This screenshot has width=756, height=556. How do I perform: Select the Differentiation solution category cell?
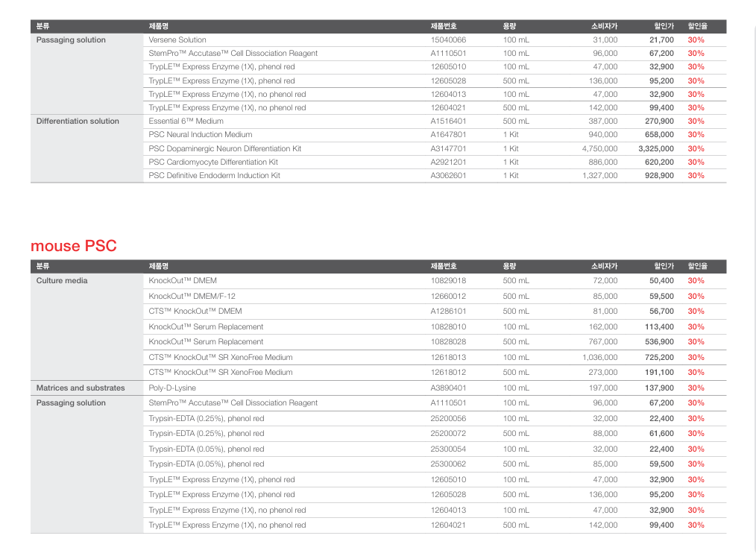pyautogui.click(x=78, y=121)
